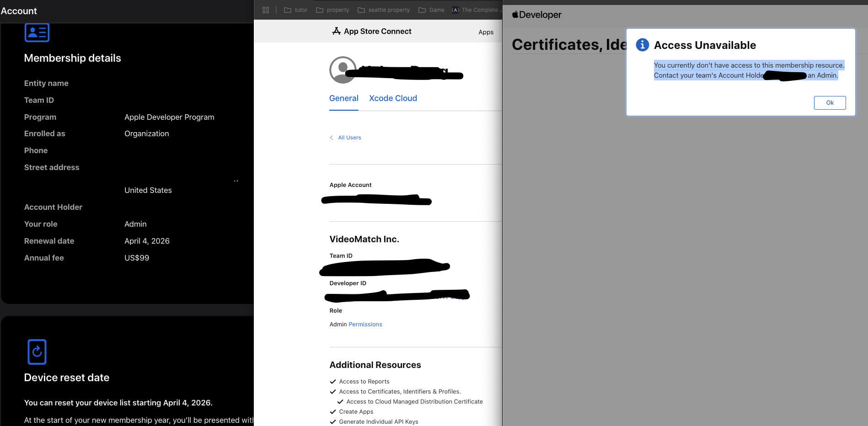Click the App Store Connect logo
The image size is (868, 426).
coord(371,31)
